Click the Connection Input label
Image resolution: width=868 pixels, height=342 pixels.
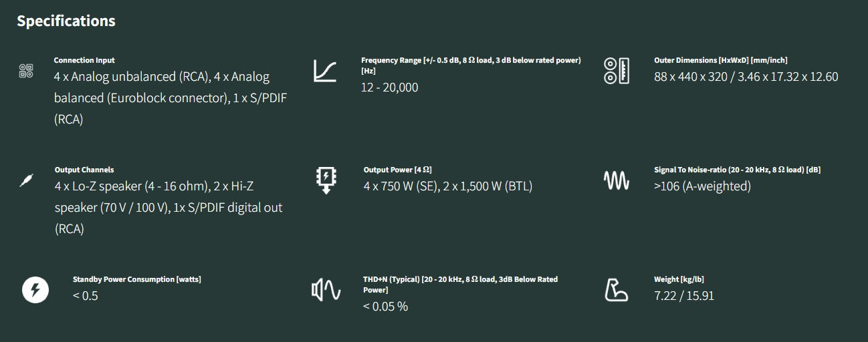(x=84, y=60)
